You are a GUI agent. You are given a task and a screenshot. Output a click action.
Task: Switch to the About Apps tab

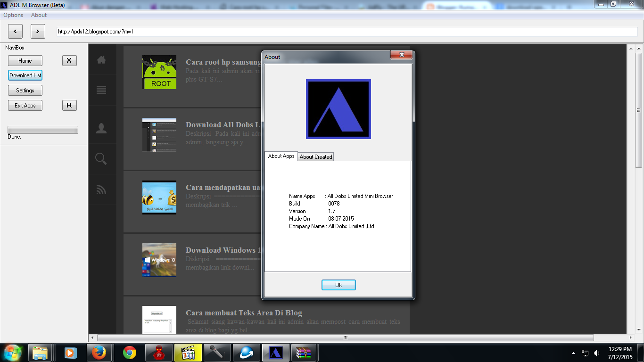tap(281, 156)
